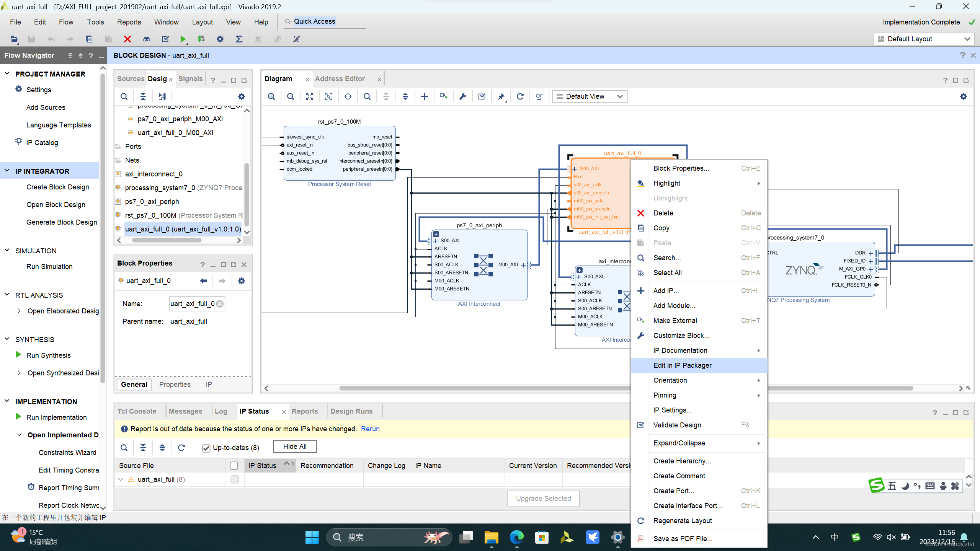Select the IP Documentation context menu item
The height and width of the screenshot is (551, 980).
(x=681, y=350)
